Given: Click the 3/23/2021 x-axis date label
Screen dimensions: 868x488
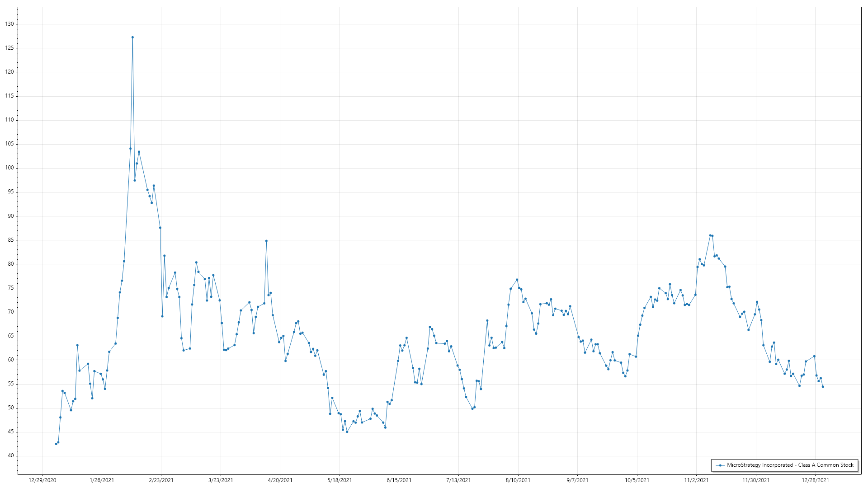Looking at the screenshot, I should [x=221, y=480].
